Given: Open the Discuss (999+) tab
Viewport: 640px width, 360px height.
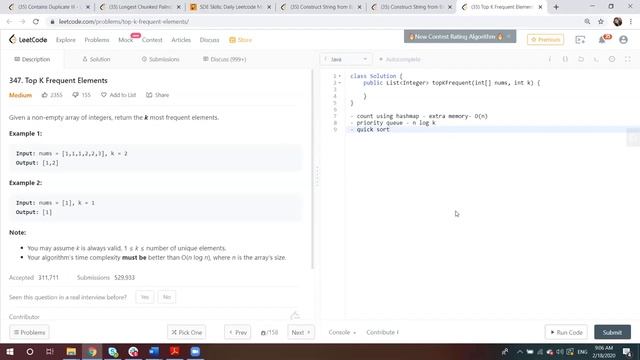Looking at the screenshot, I should (x=224, y=59).
